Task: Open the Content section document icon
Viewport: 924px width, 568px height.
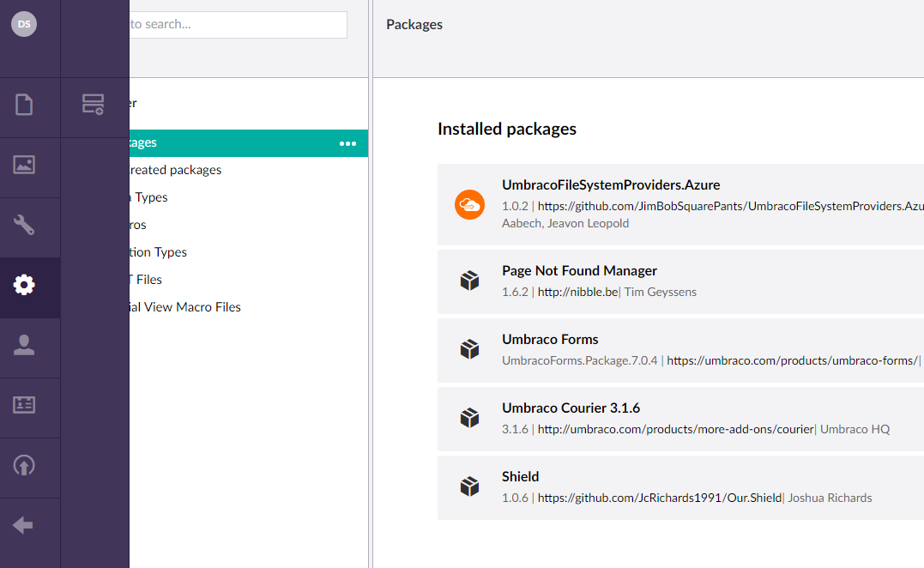Action: (24, 105)
